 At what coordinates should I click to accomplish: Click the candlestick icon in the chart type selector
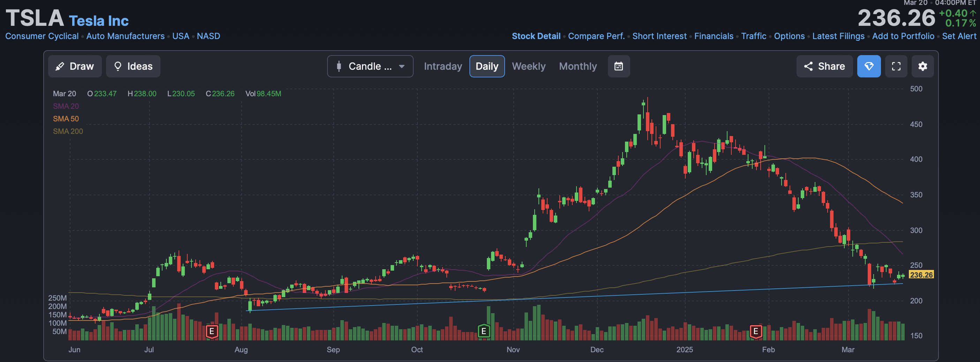[339, 66]
